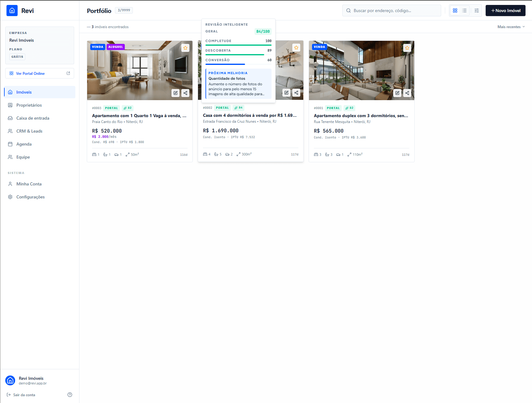532x403 pixels.
Task: Click the 84/100 overall score badge
Action: coord(263,32)
